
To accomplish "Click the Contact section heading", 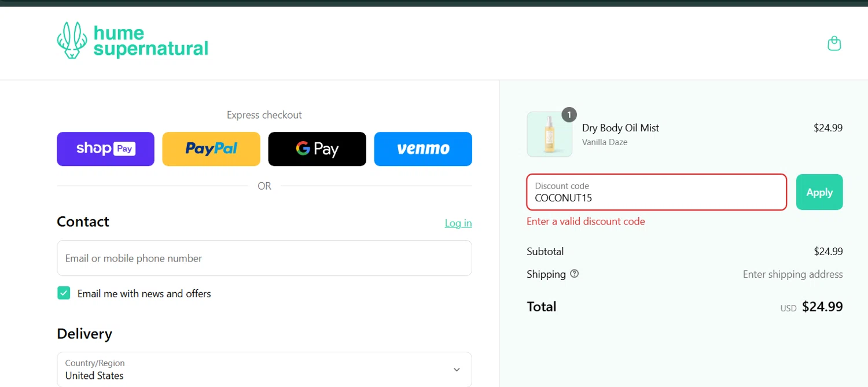I will point(83,222).
